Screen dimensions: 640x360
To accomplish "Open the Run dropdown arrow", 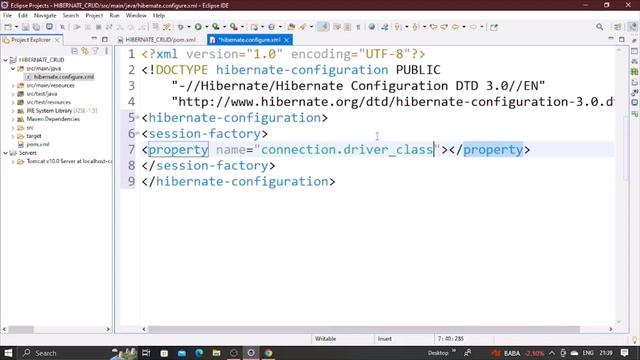I will pyautogui.click(x=206, y=27).
